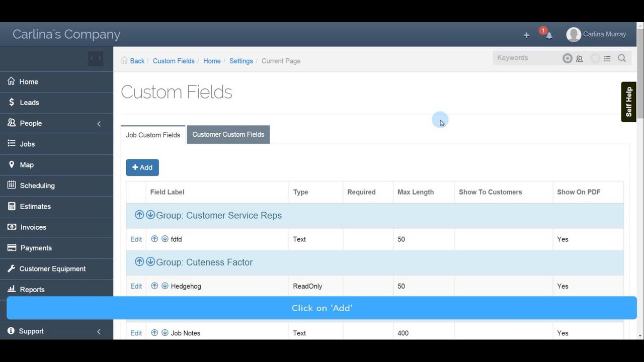Move Cuteness Factor group up
644x362 pixels.
click(x=139, y=261)
